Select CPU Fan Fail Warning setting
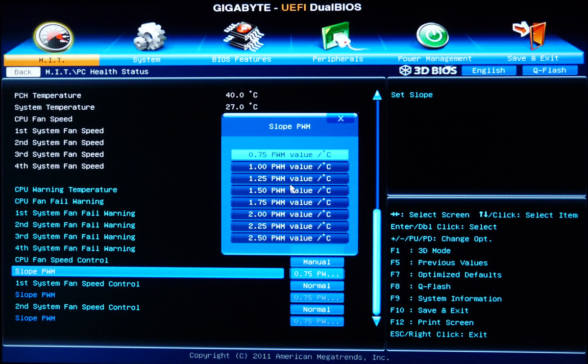 coord(59,201)
